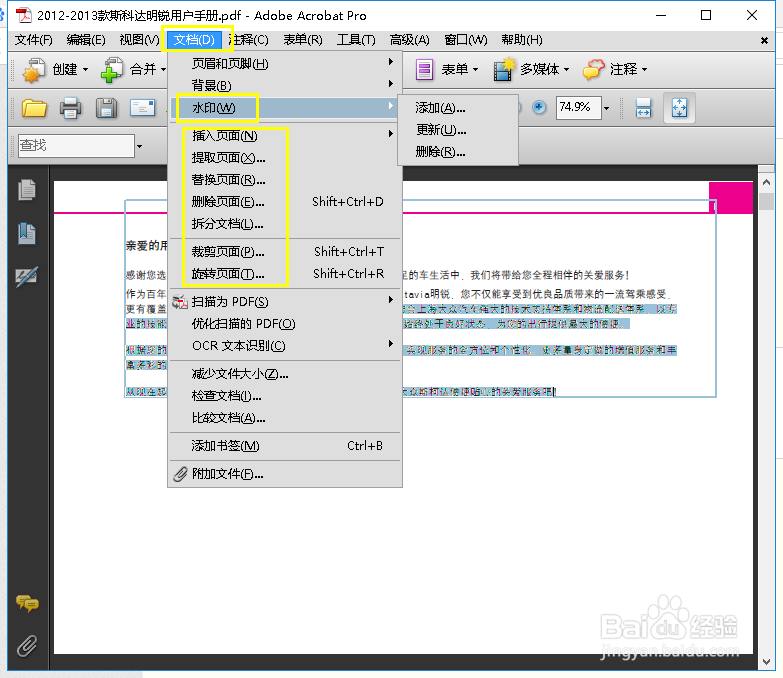Viewport: 783px width, 678px height.
Task: Select Extract Pages (提取页面) menu item
Action: 285,158
